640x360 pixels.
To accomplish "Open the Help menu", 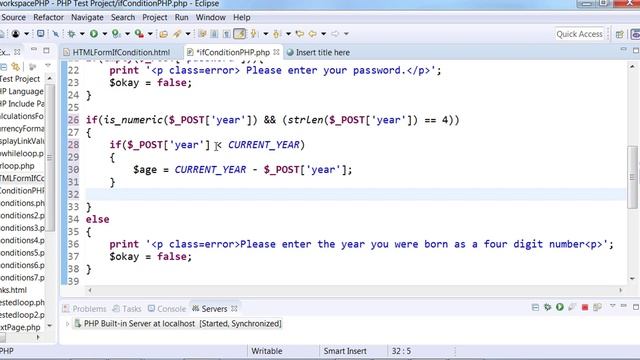I will pyautogui.click(x=242, y=18).
